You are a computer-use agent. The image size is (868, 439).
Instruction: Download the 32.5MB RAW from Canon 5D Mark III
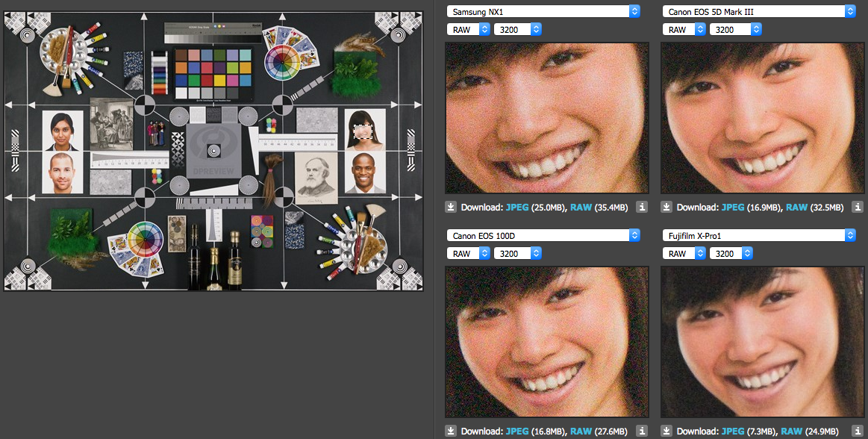(796, 208)
